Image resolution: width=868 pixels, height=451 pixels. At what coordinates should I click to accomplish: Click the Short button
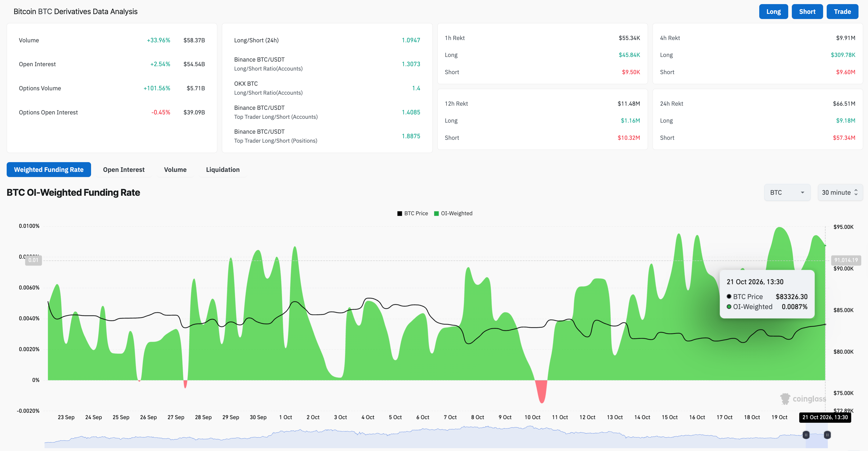pyautogui.click(x=807, y=12)
